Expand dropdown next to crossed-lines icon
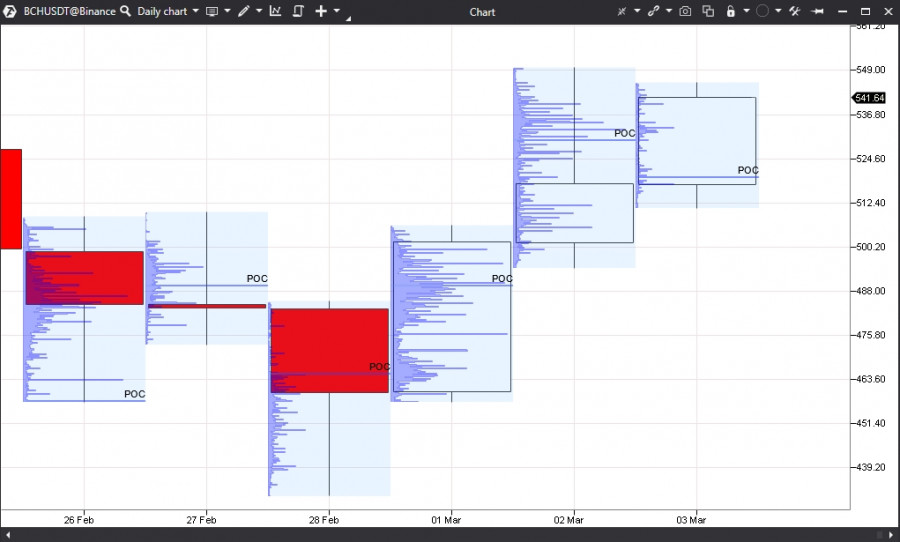 tap(637, 11)
